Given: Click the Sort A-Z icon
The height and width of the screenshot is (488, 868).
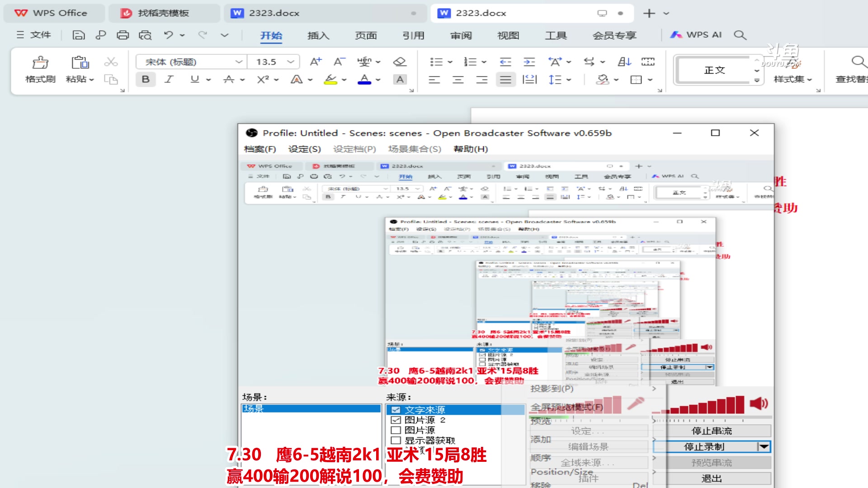Looking at the screenshot, I should click(x=624, y=62).
